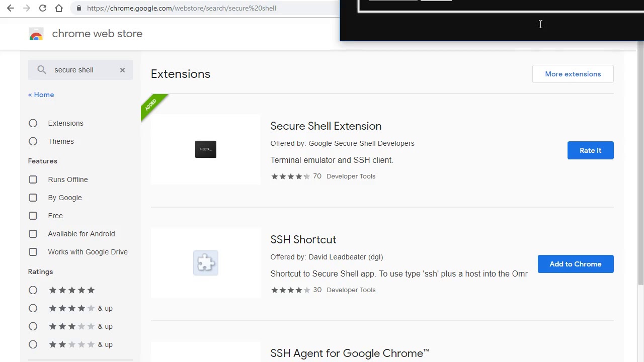Screen dimensions: 644x362
Task: Open the SSH Shortcut title link
Action: pyautogui.click(x=303, y=240)
